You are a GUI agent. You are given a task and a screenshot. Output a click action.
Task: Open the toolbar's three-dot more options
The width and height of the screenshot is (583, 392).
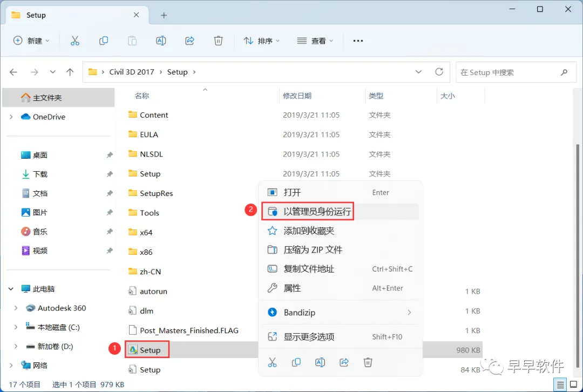point(358,40)
